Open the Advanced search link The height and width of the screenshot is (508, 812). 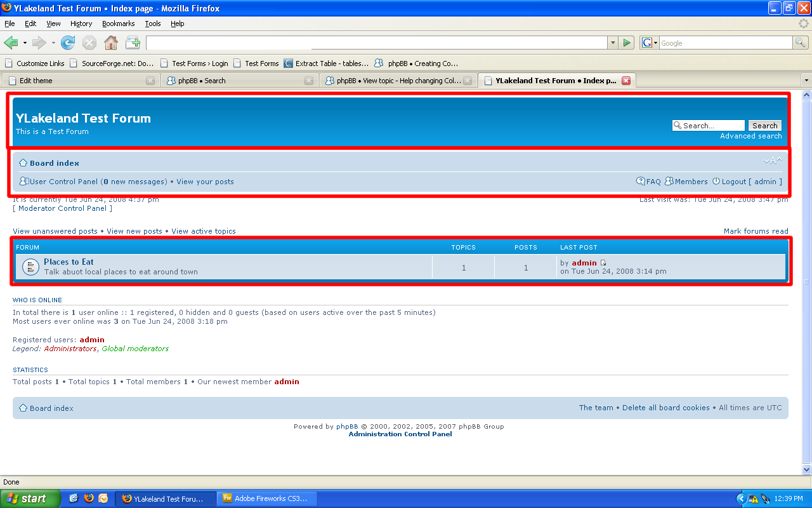point(751,136)
